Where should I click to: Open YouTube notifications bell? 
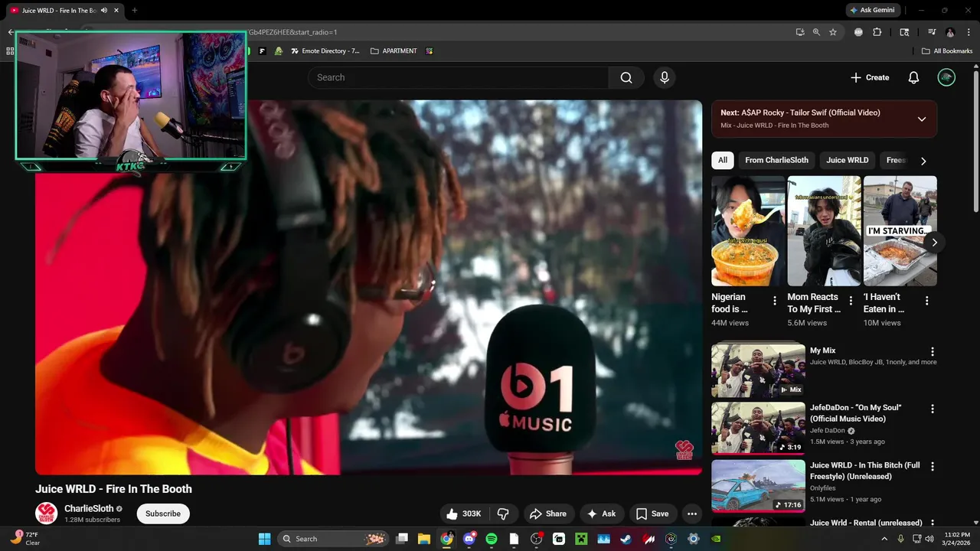[913, 77]
